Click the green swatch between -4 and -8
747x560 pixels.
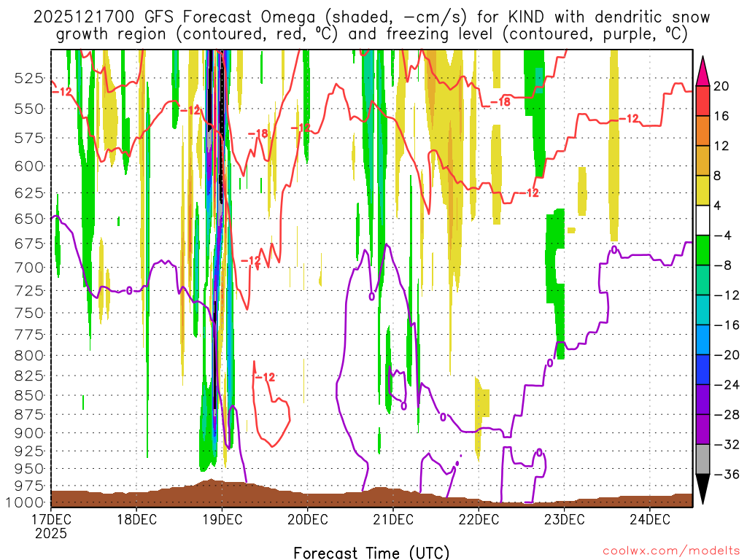coord(703,251)
